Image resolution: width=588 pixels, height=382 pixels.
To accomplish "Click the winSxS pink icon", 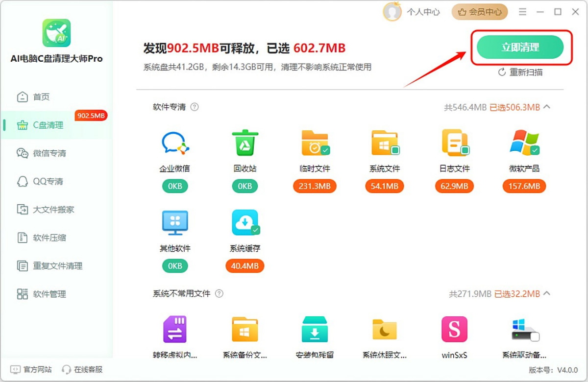I will [x=454, y=329].
